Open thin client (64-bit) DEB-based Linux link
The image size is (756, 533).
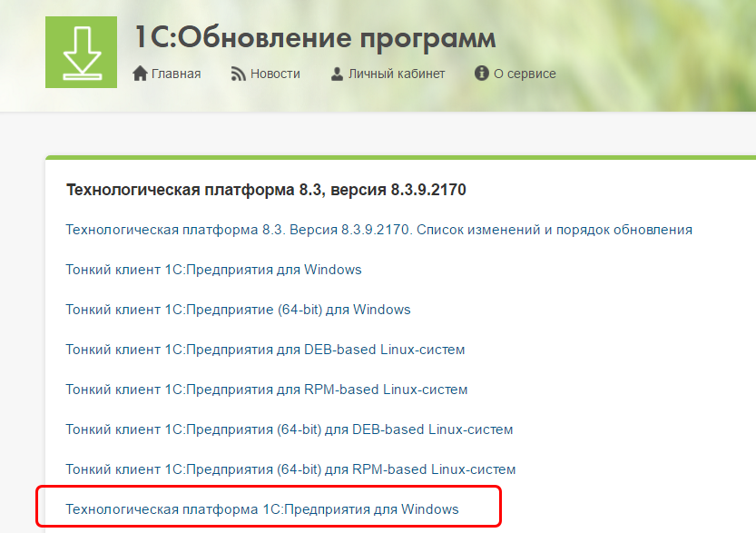289,429
